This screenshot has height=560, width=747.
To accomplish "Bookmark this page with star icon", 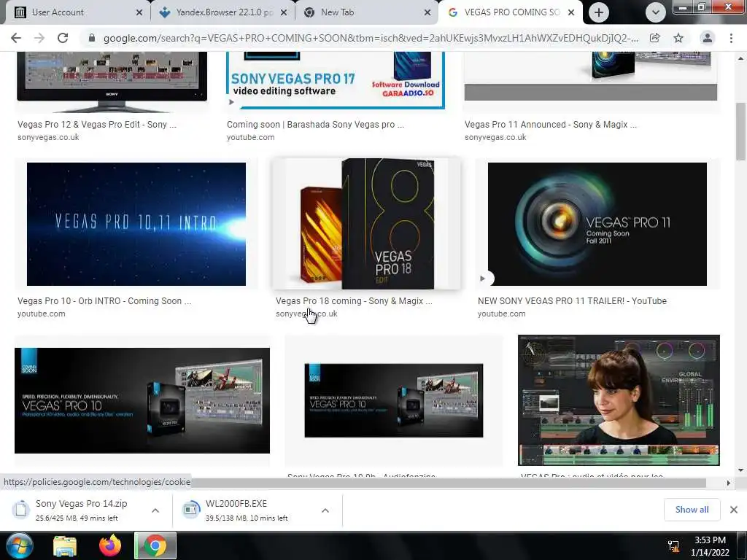I will [x=678, y=38].
